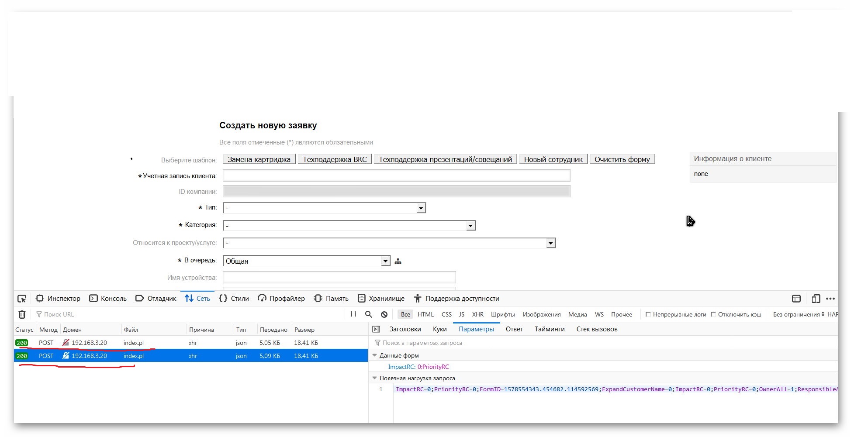
Task: Pause network recording
Action: pyautogui.click(x=353, y=314)
